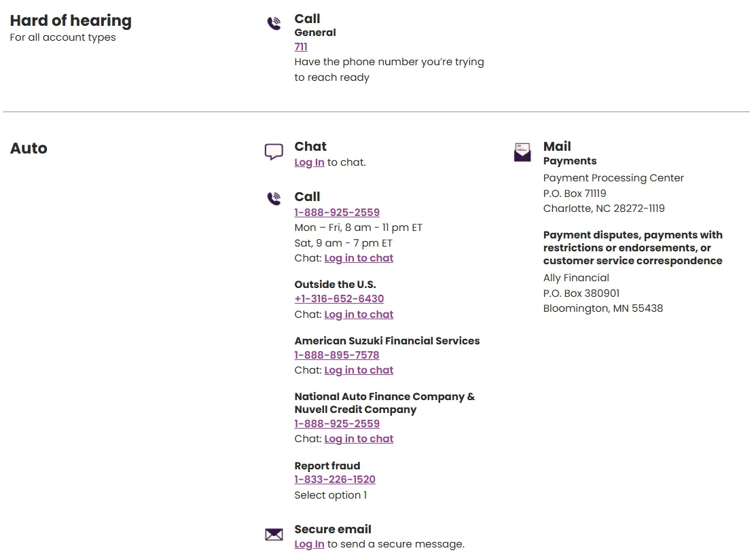The width and height of the screenshot is (756, 557).
Task: Dial the 711 relay number link
Action: (301, 47)
